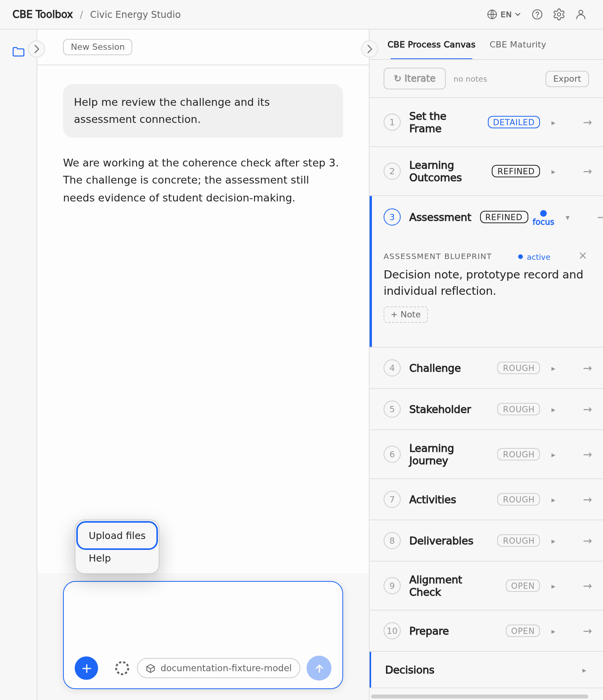The width and height of the screenshot is (603, 700).
Task: Click the Civic Energy Studio breadcrumb
Action: [x=135, y=14]
